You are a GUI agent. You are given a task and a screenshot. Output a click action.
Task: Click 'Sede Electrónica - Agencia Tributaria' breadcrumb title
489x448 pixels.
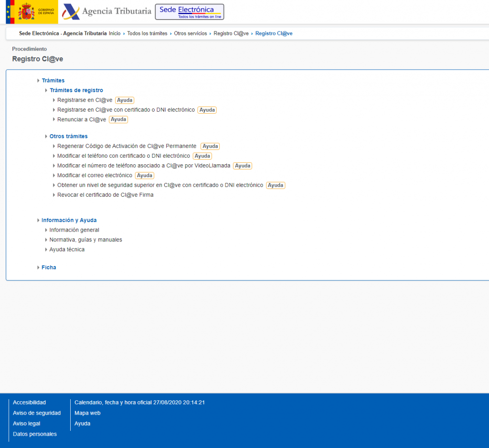(63, 33)
